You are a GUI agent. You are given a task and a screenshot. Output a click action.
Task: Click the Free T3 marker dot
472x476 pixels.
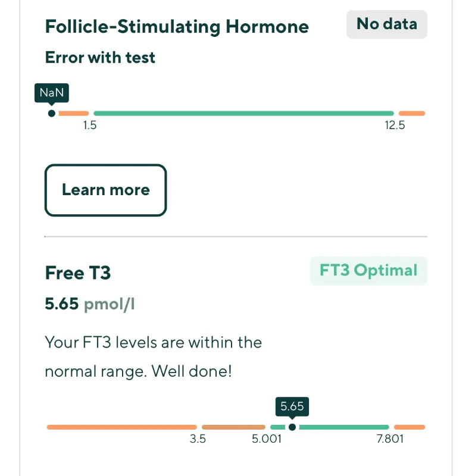point(292,427)
